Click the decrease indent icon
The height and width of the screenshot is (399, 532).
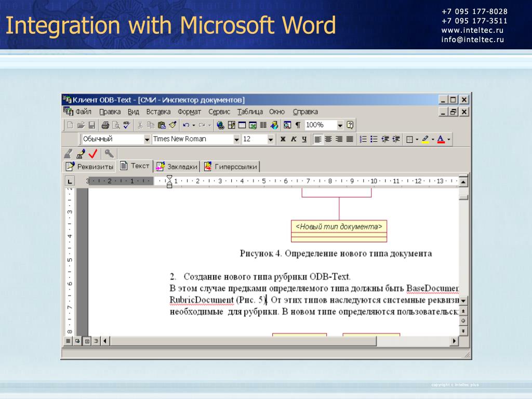pyautogui.click(x=385, y=139)
